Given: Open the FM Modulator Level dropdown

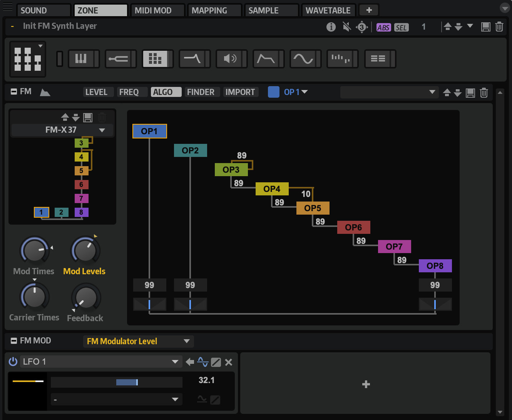Looking at the screenshot, I should (187, 341).
